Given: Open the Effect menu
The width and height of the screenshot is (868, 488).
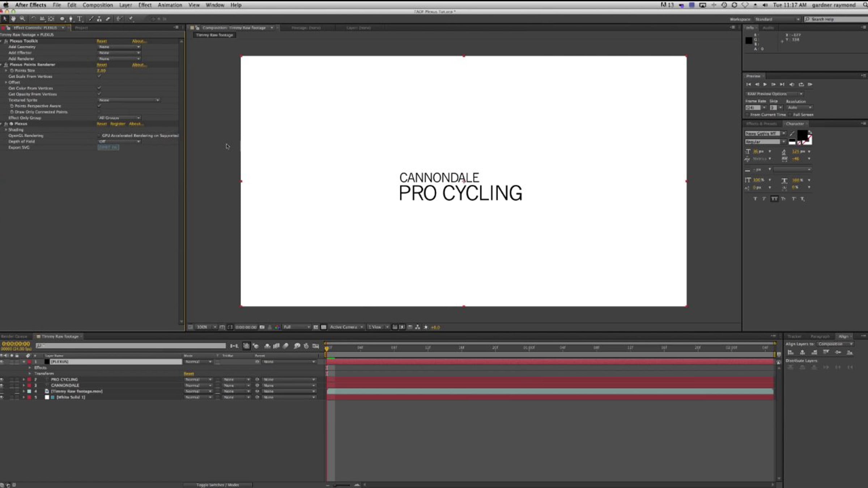Looking at the screenshot, I should point(145,5).
